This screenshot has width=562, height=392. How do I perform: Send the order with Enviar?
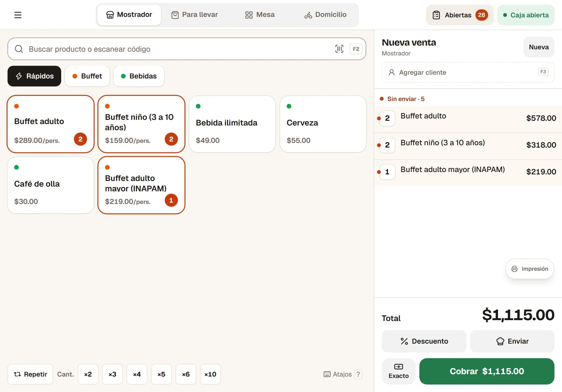coord(512,341)
